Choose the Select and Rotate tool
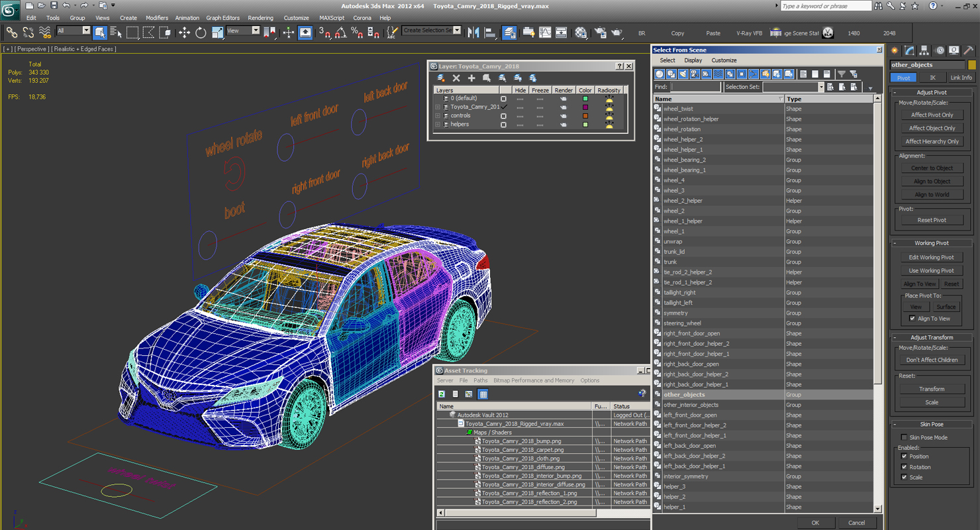 pyautogui.click(x=201, y=32)
